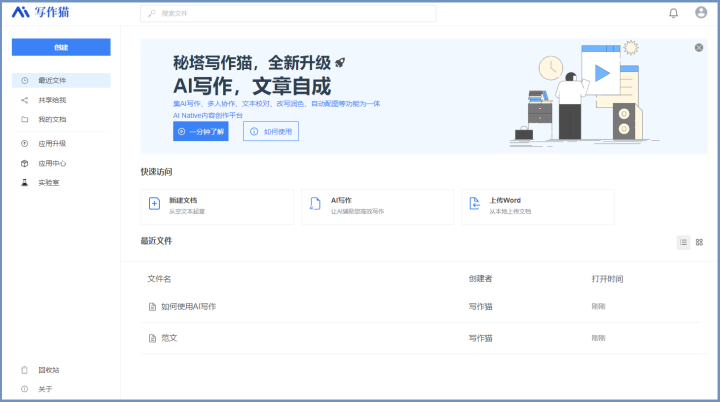Click the folder icon beside 我的文档
Screen dimensions: 720x402
pyautogui.click(x=25, y=119)
